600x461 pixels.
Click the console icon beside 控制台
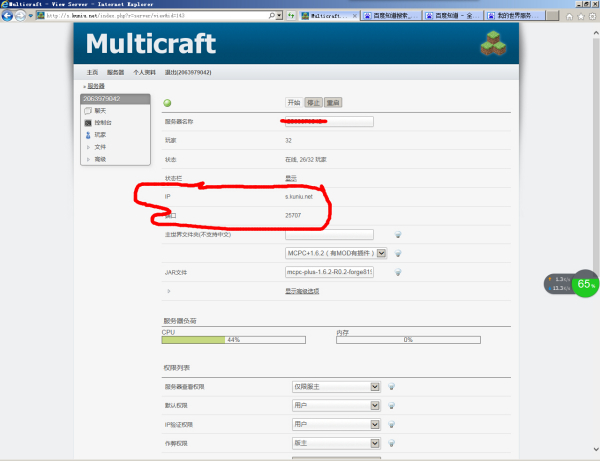88,123
